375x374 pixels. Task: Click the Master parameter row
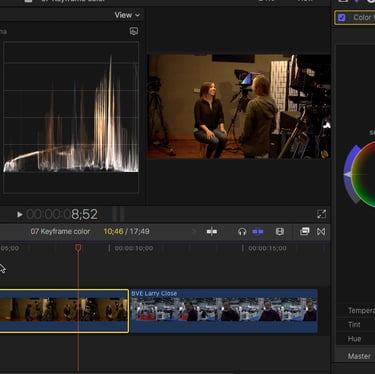pos(356,356)
